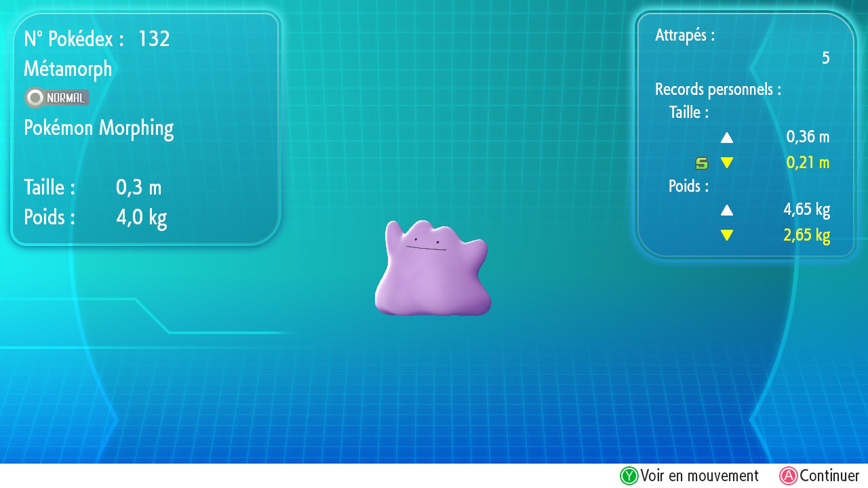The height and width of the screenshot is (488, 868).
Task: Click the Métamorph name text
Action: coord(68,69)
